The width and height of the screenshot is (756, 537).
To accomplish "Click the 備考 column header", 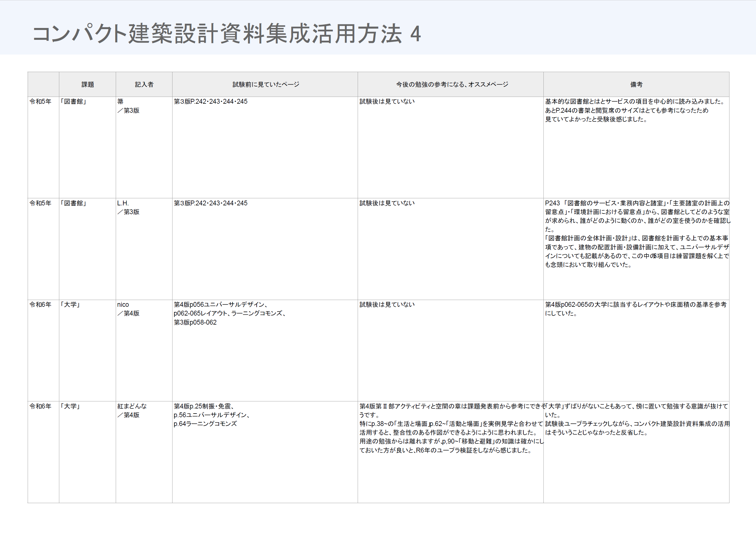I will (636, 85).
